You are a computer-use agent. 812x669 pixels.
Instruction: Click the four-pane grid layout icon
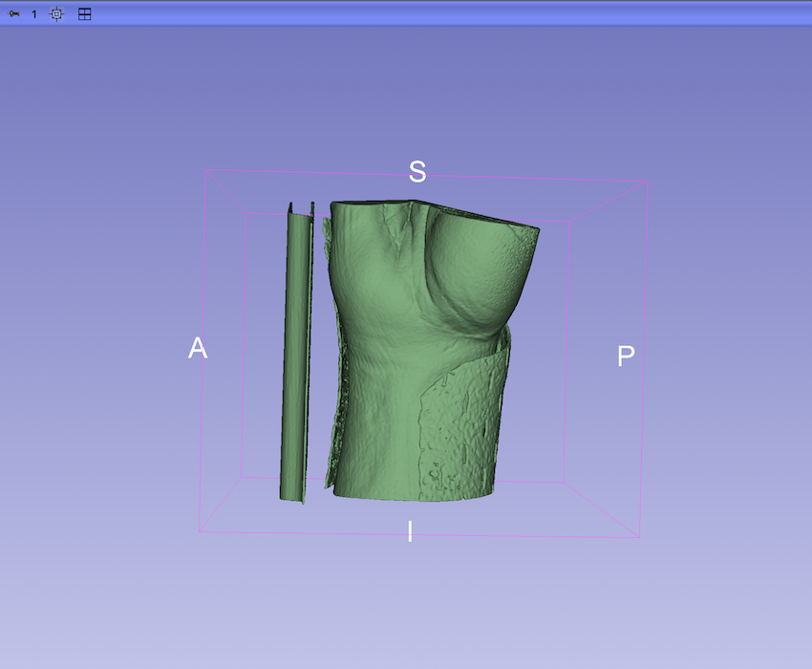[84, 14]
